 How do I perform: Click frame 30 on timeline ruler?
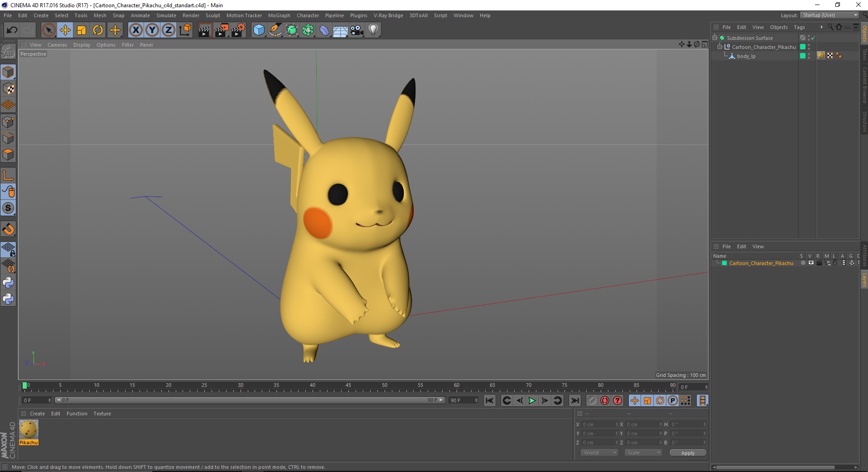pos(241,385)
